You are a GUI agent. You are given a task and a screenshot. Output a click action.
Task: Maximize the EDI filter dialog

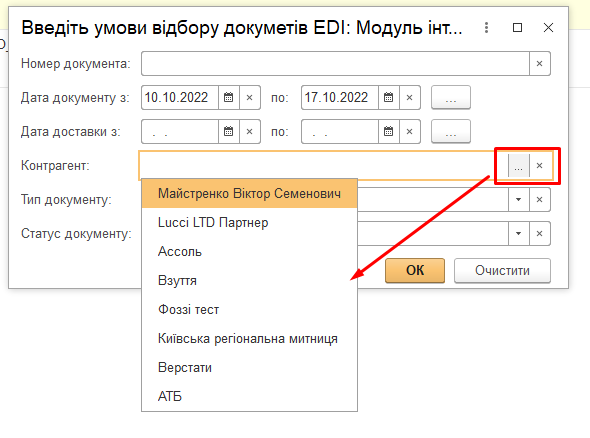click(517, 27)
